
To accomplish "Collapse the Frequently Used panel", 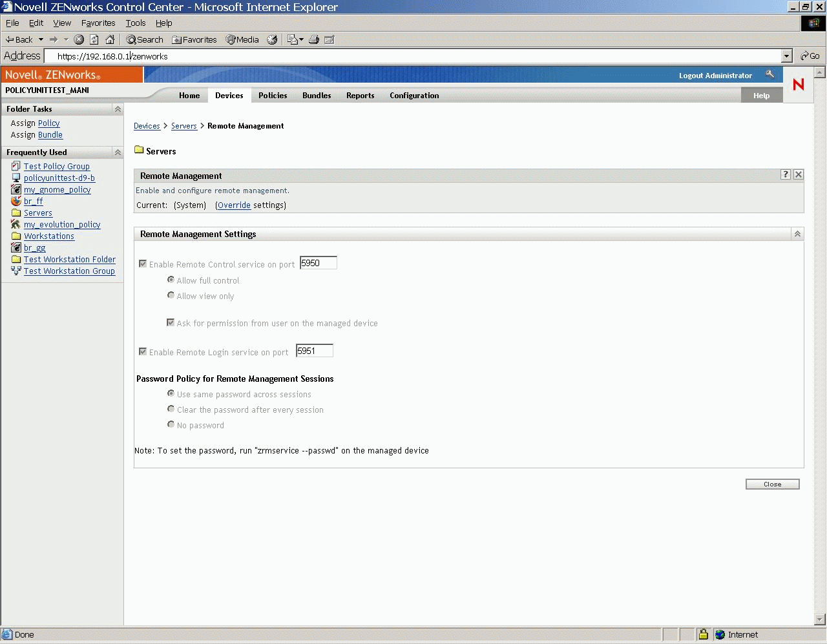I will click(x=117, y=152).
